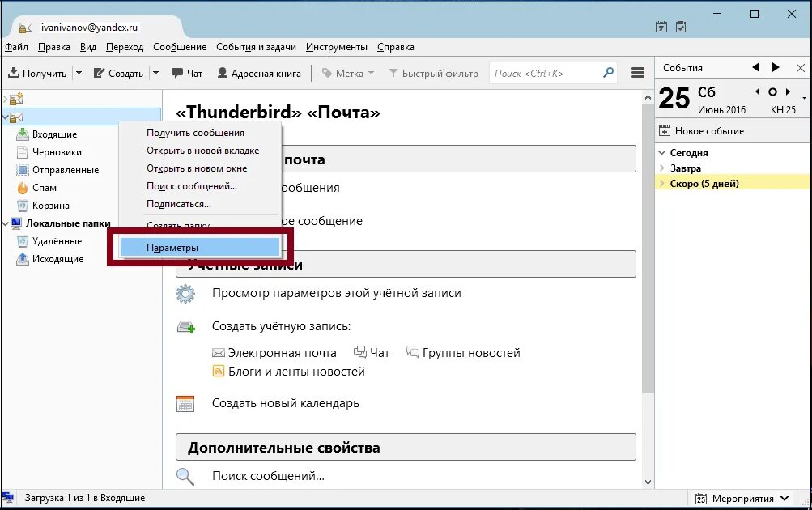Go to next day in События header
The image size is (812, 510).
coord(776,67)
